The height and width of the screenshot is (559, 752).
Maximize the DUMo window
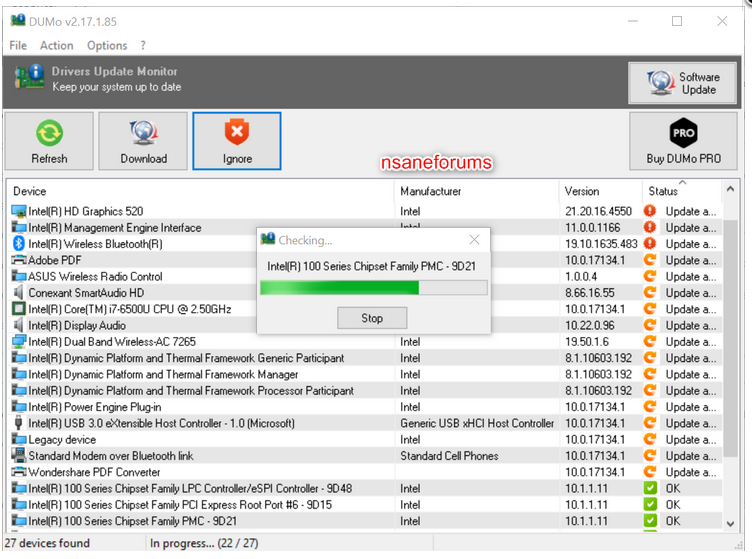677,21
